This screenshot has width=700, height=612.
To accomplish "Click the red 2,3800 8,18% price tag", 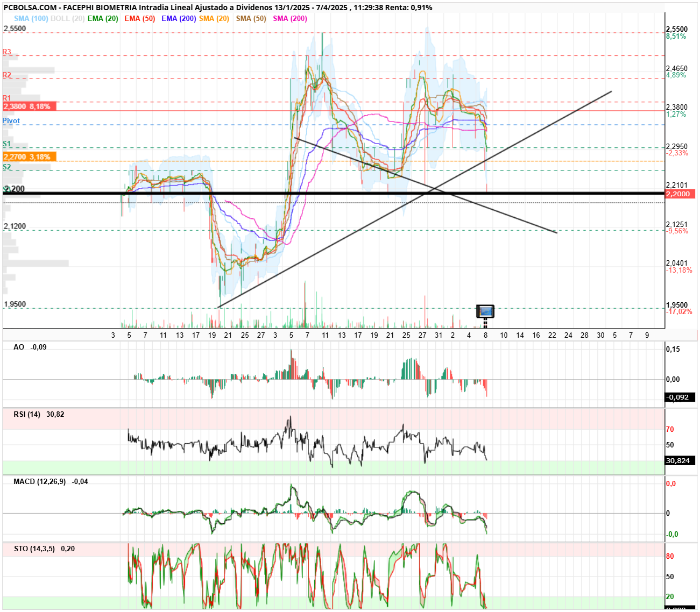I will pos(29,106).
